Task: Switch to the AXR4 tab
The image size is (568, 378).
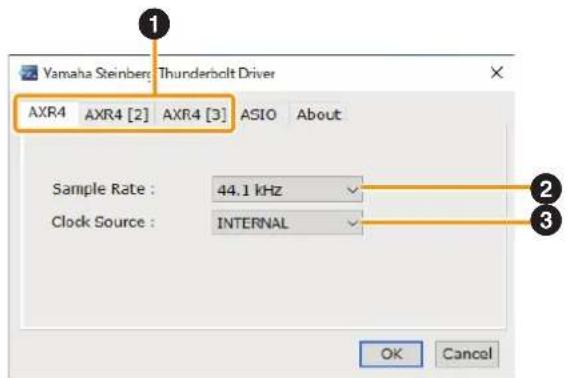Action: (47, 113)
